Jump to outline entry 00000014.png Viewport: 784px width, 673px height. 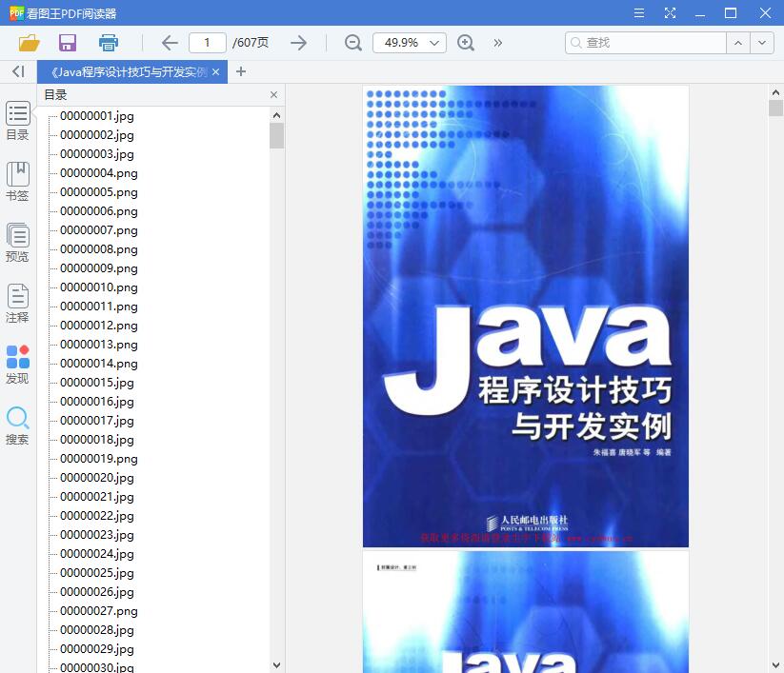(x=99, y=364)
